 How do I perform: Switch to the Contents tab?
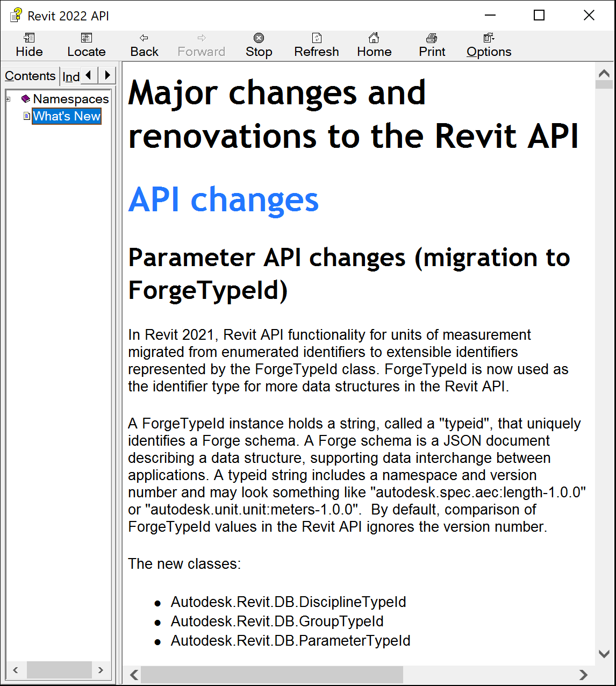pos(30,76)
